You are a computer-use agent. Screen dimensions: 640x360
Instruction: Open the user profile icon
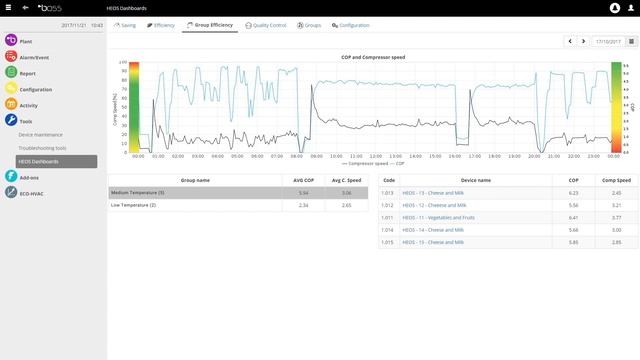[631, 8]
